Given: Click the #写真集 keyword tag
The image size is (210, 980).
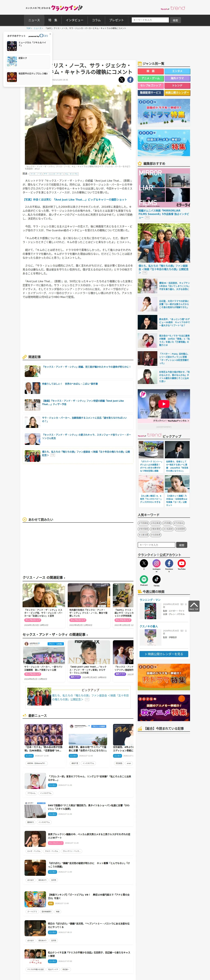Looking at the screenshot, I should coord(167,523).
